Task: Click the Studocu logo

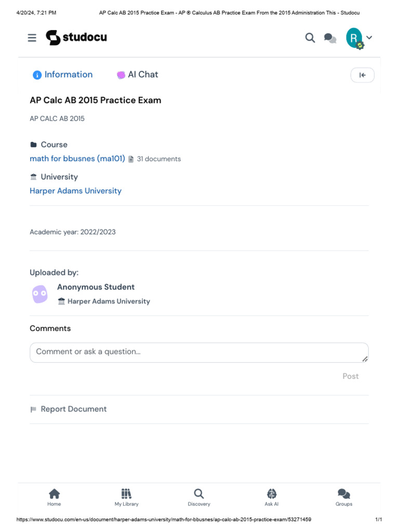Action: click(76, 37)
